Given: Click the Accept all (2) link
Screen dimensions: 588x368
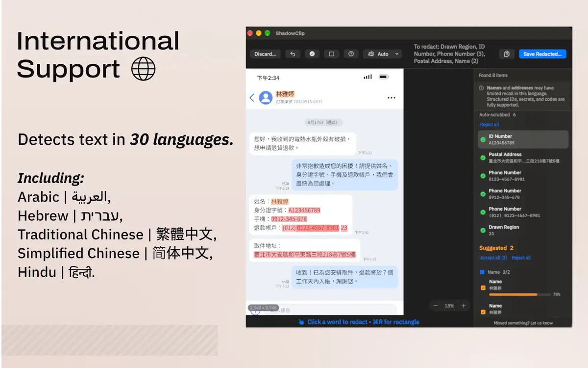Looking at the screenshot, I should (493, 258).
